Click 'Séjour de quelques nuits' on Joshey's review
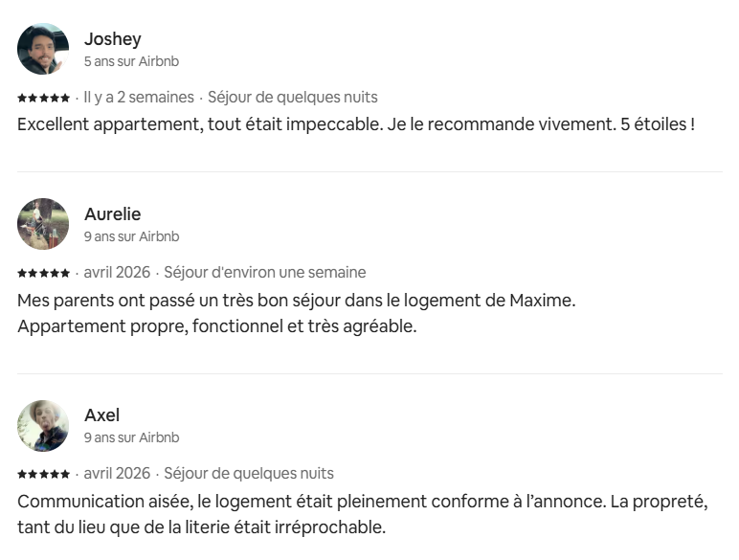The width and height of the screenshot is (739, 560). (x=293, y=97)
